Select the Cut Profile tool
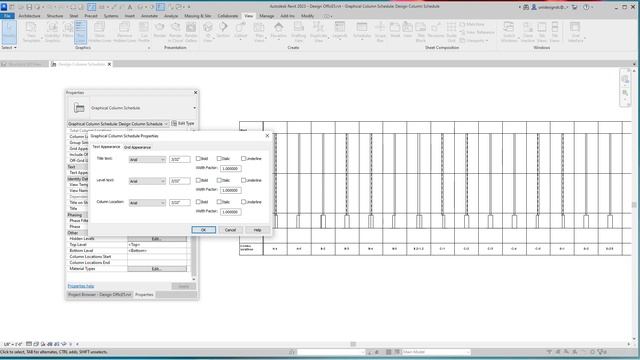The width and height of the screenshot is (640, 360). [x=144, y=32]
